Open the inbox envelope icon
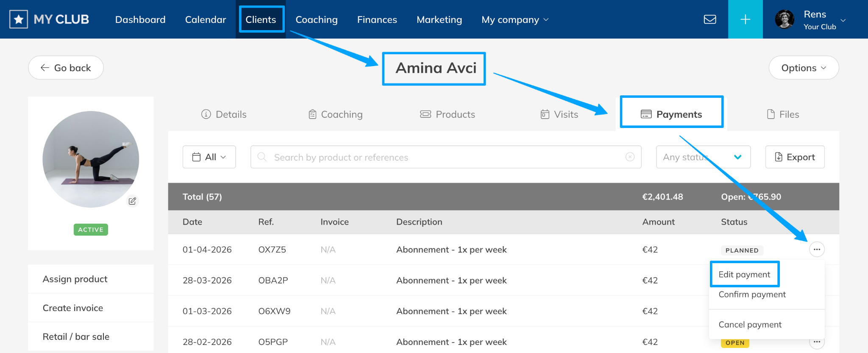The height and width of the screenshot is (353, 868). tap(710, 19)
